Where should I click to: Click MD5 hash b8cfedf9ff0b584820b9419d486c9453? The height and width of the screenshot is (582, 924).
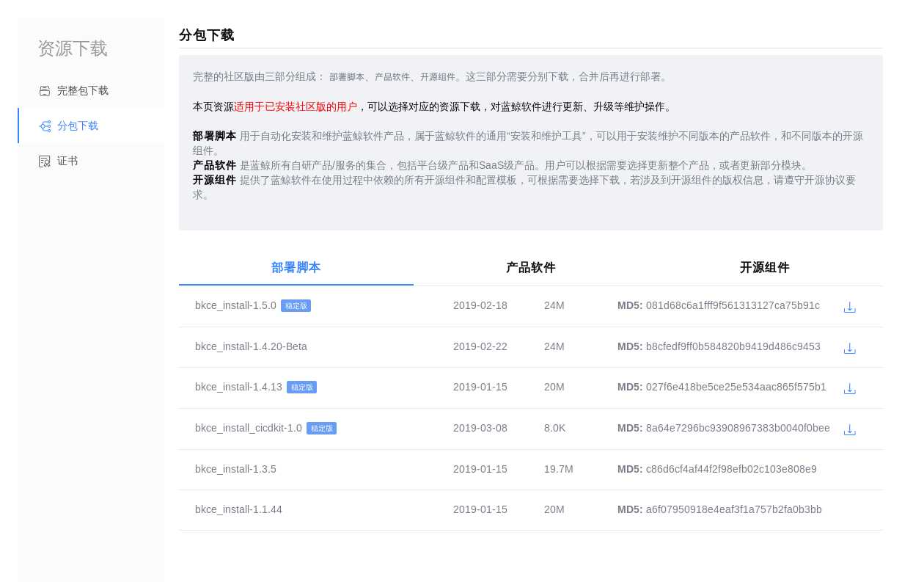pyautogui.click(x=733, y=346)
